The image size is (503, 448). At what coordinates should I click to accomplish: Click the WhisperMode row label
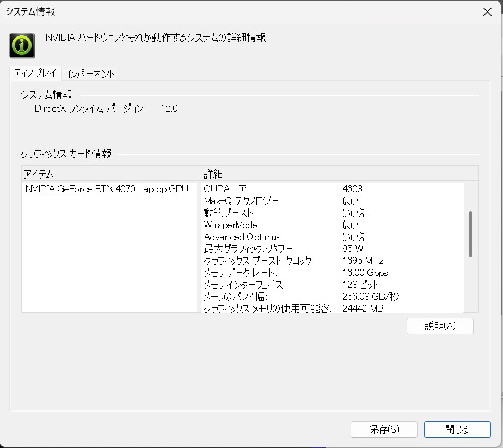[231, 225]
